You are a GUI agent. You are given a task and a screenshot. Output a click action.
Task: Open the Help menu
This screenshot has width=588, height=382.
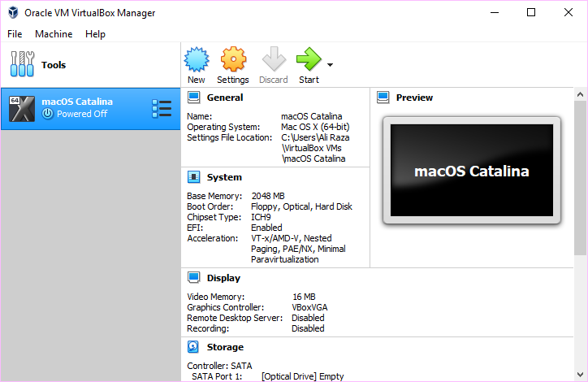click(x=95, y=34)
